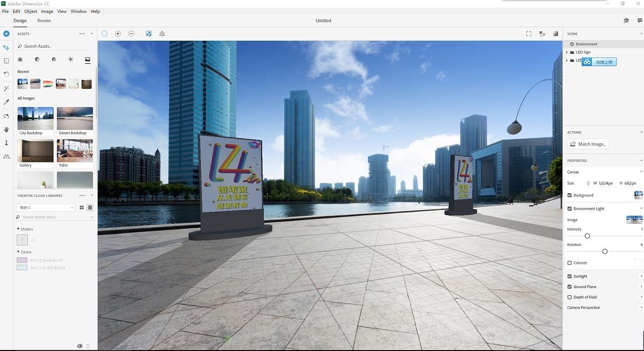Select the Hand pan tool
Screen dimensions: 644x351
click(6, 129)
